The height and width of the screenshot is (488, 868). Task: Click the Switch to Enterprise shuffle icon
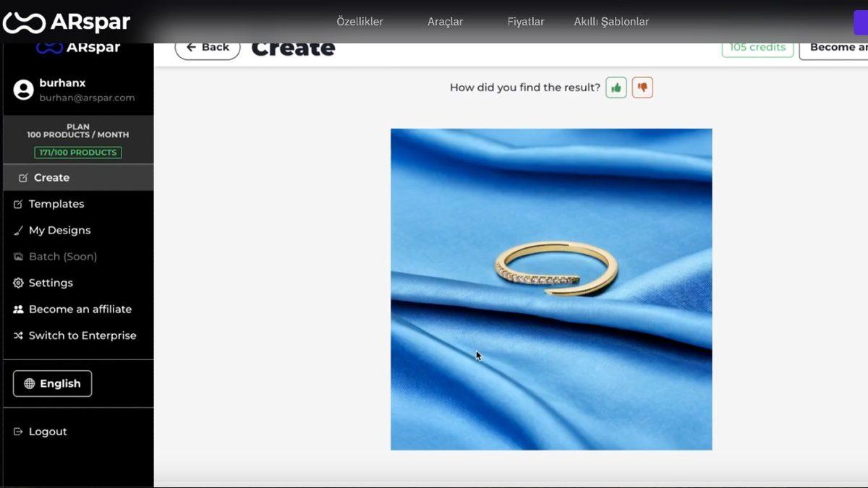(x=19, y=335)
